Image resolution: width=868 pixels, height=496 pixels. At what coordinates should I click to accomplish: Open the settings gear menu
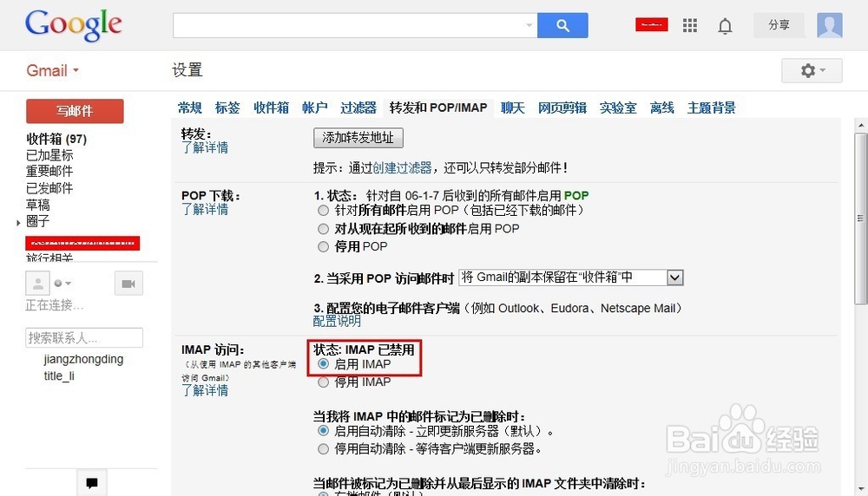point(812,71)
